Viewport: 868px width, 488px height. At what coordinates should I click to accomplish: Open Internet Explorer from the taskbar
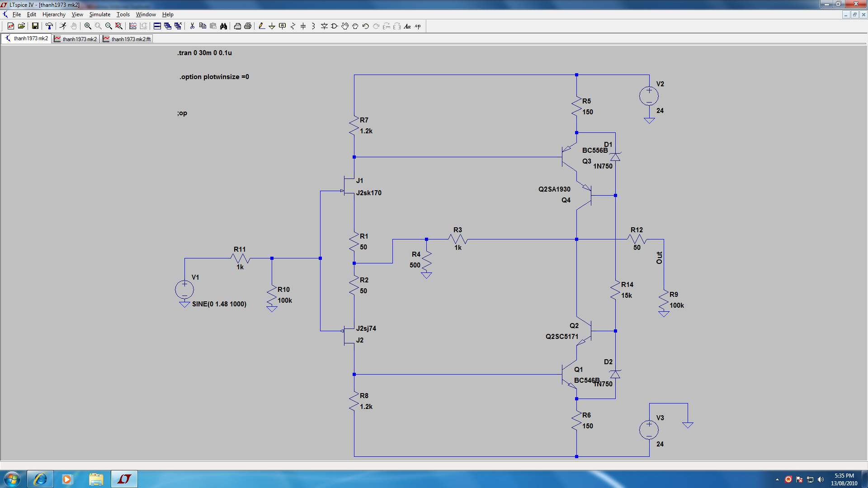point(40,479)
